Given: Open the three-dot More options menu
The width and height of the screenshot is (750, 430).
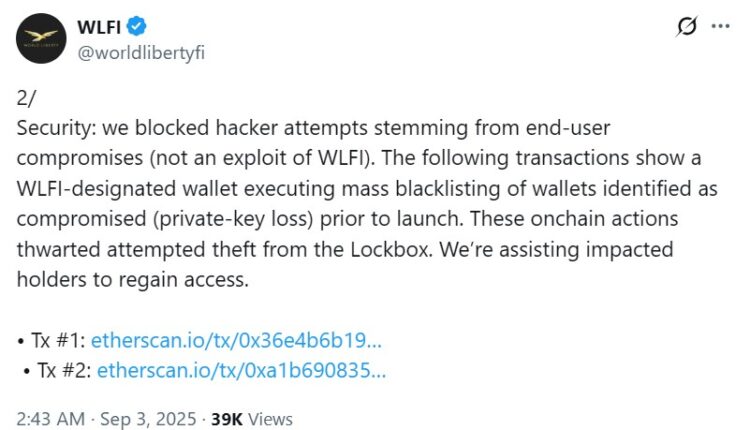Looking at the screenshot, I should [720, 27].
